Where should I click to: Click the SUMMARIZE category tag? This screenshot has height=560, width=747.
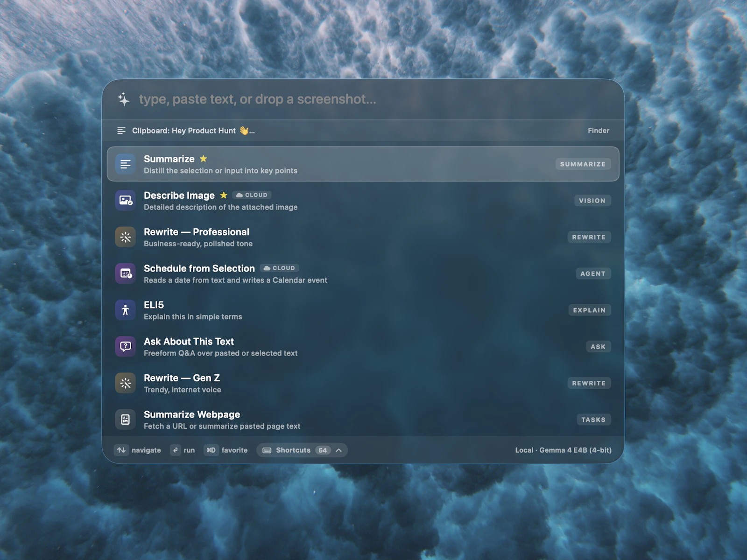click(583, 164)
